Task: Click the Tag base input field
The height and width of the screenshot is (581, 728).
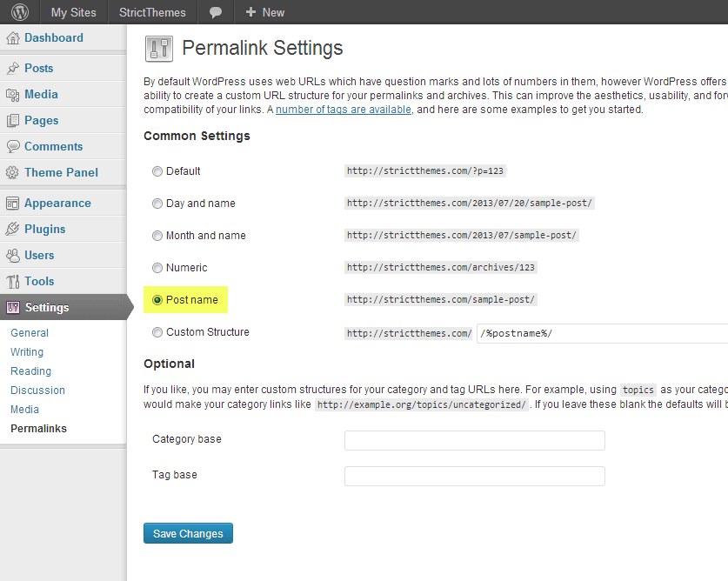Action: pyautogui.click(x=474, y=476)
